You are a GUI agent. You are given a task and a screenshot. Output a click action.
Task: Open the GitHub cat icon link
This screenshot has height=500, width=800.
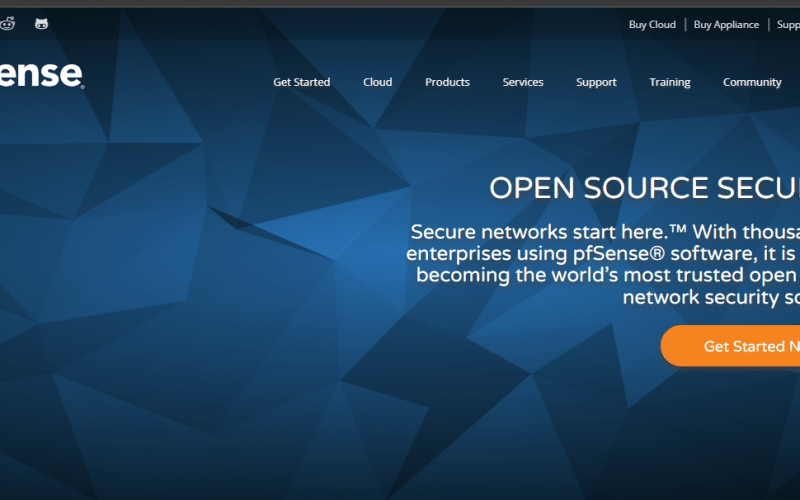click(x=41, y=24)
